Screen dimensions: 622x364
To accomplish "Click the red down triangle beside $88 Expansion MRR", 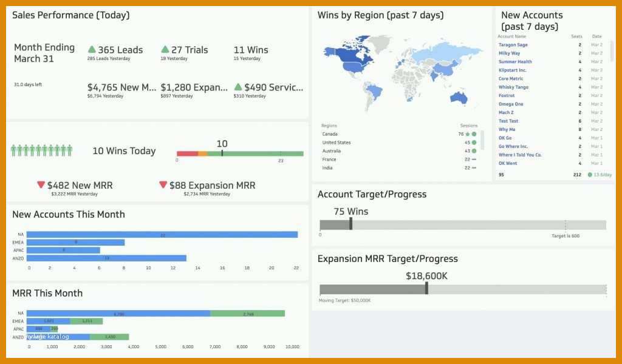I will coord(163,184).
